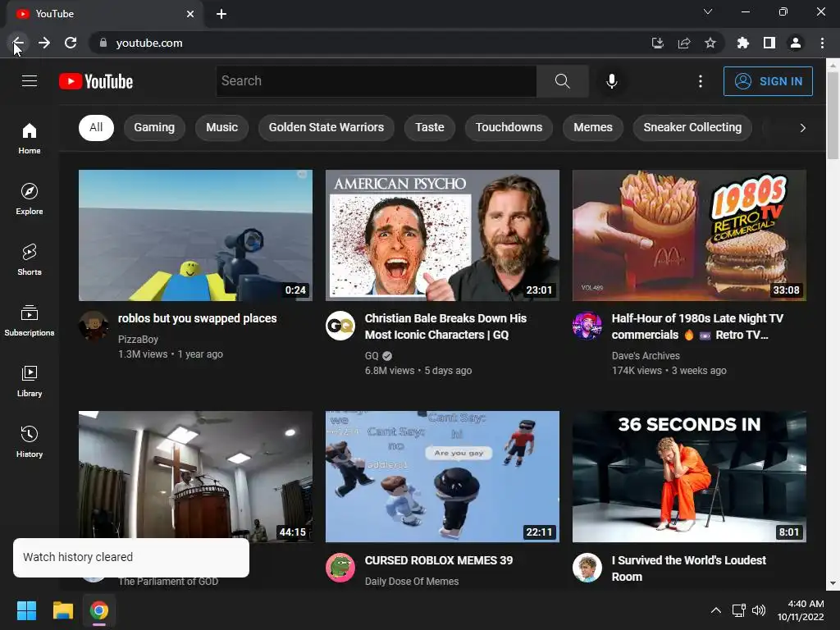
Task: Open CURSED ROBLOX MEMES 39 title
Action: click(x=439, y=560)
